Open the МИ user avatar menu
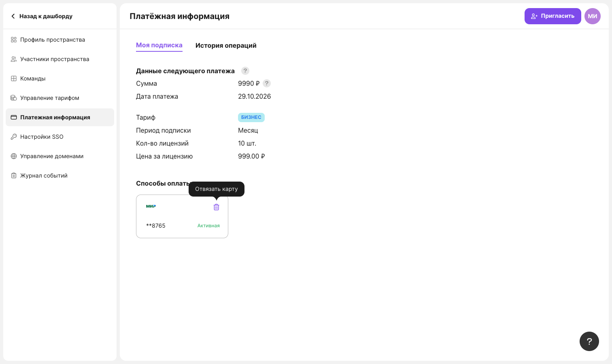The height and width of the screenshot is (364, 612). coord(593,16)
